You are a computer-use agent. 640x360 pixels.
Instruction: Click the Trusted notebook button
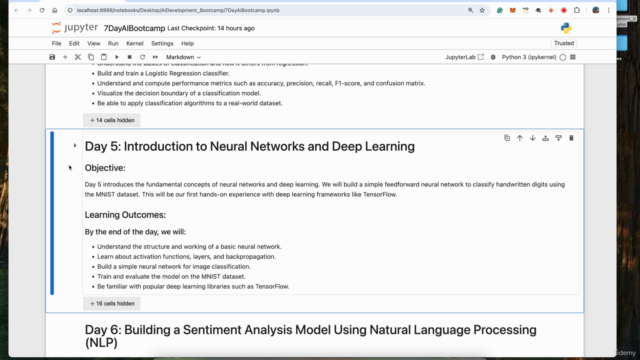click(x=564, y=43)
